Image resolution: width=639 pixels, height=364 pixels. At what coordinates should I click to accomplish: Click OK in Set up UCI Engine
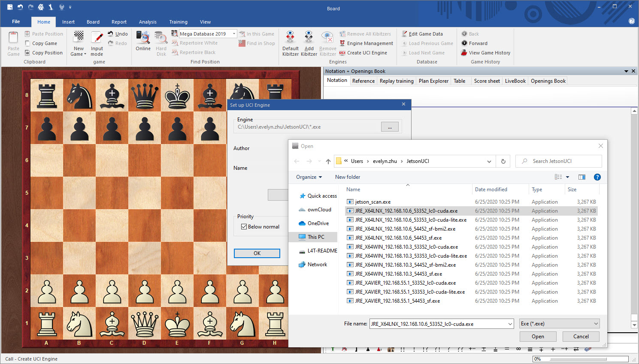(x=257, y=253)
